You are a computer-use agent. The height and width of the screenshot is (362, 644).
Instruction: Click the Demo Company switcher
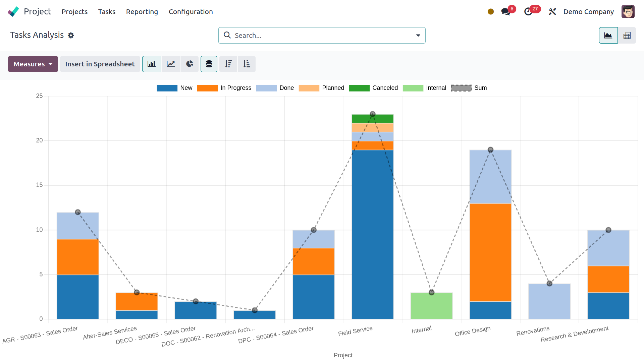coord(588,12)
